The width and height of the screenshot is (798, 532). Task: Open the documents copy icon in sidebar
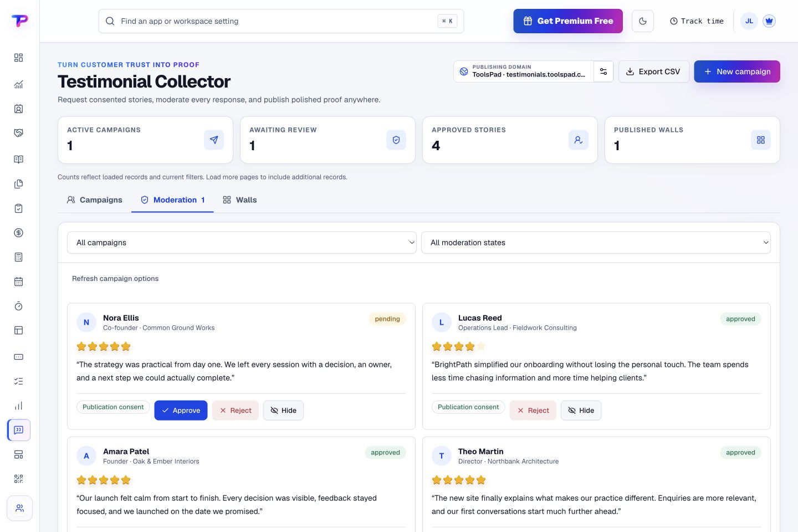click(18, 184)
